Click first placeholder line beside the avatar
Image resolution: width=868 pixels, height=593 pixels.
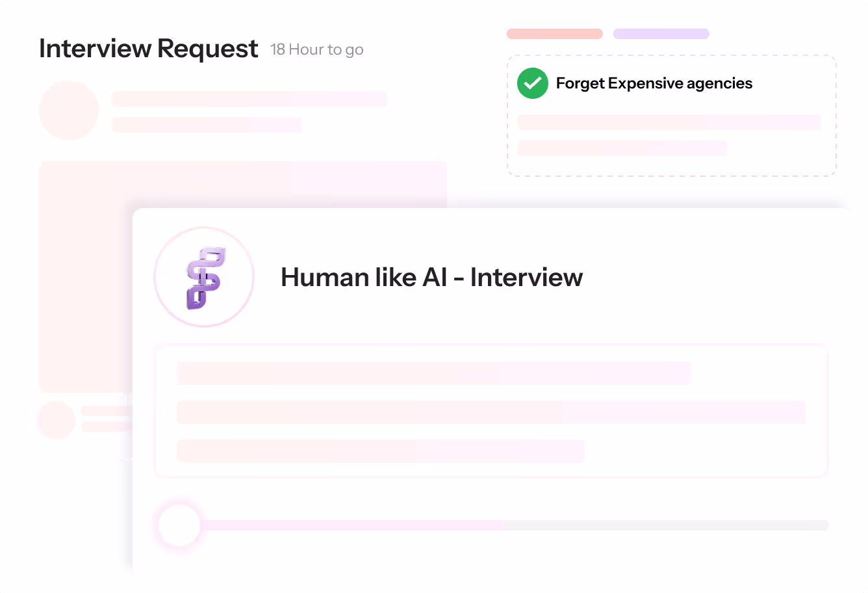[249, 99]
